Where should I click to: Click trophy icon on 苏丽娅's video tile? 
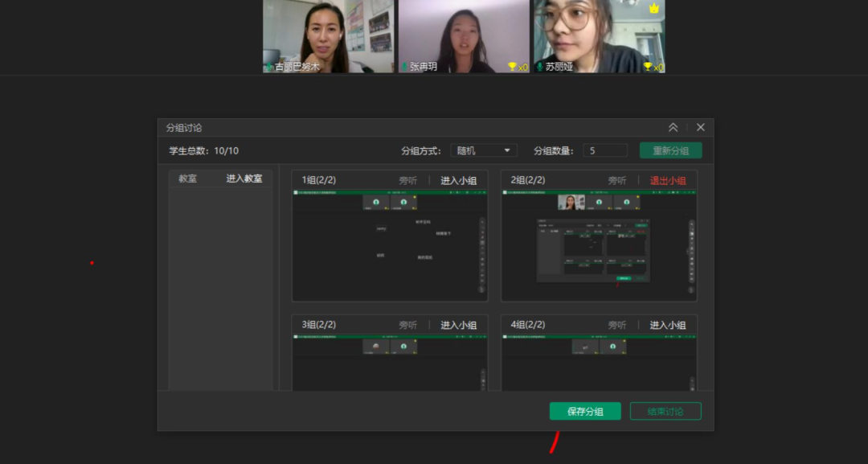tap(648, 67)
